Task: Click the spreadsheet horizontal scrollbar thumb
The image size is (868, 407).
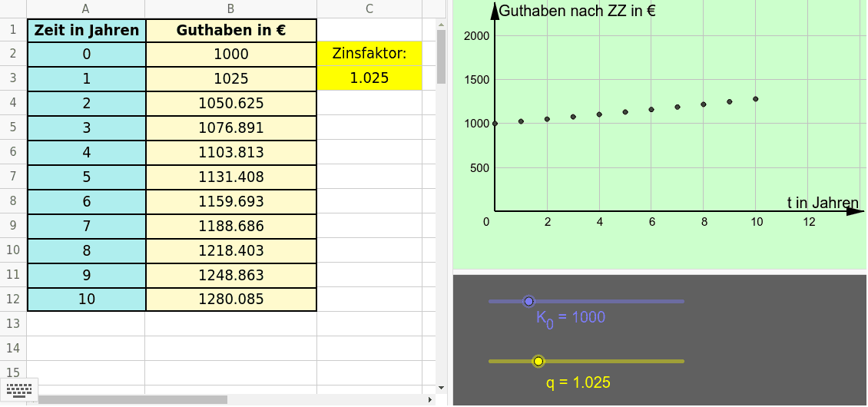Action: (133, 399)
